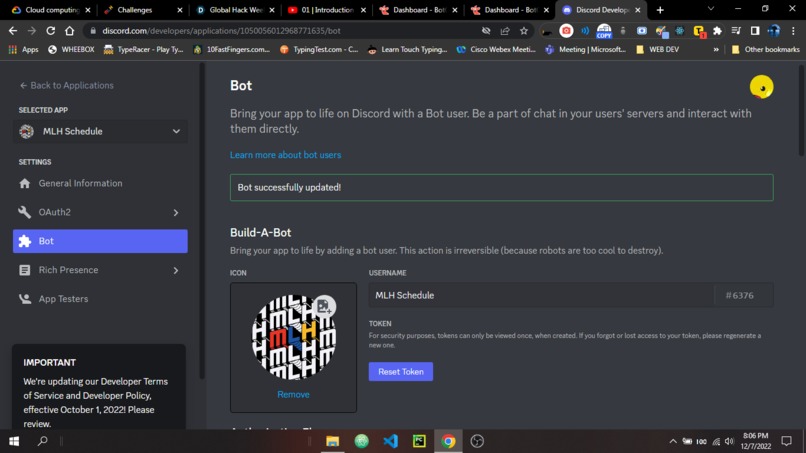Screen dimensions: 806x453
Task: Click the Rich Presence document icon
Action: (x=25, y=270)
